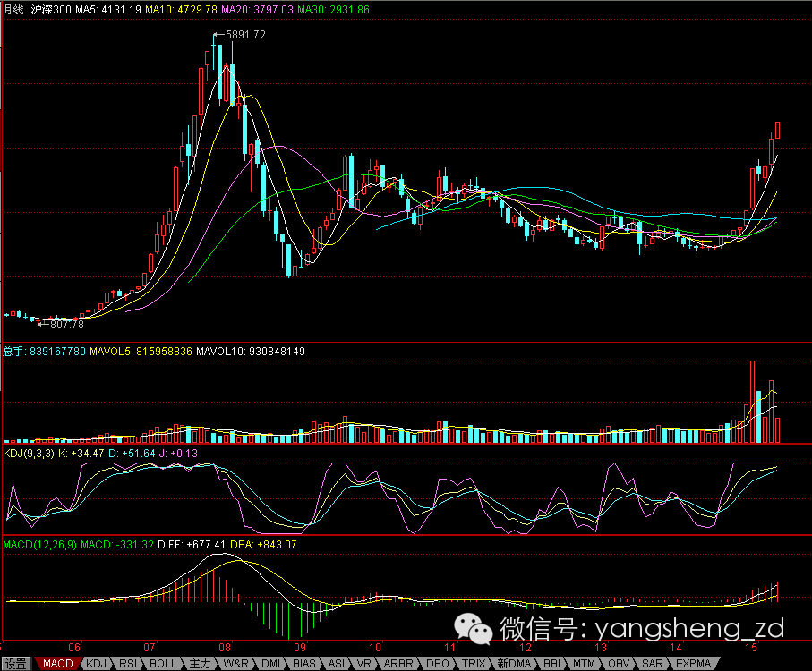
Task: Select the DMI indicator tab
Action: click(271, 664)
